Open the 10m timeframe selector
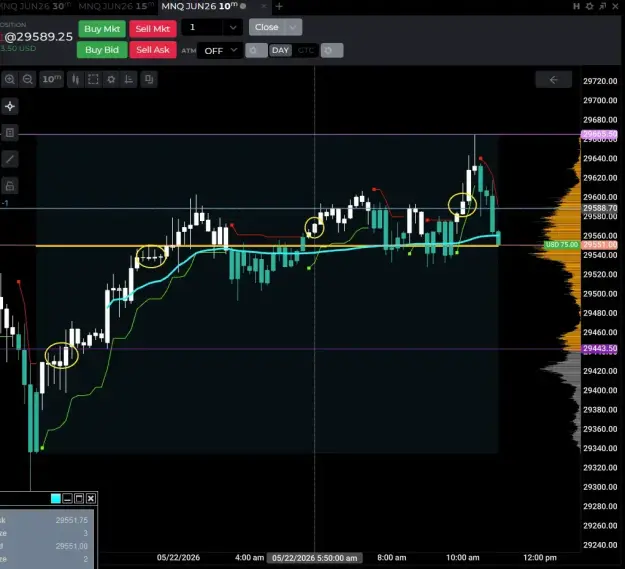Screen dimensions: 625x569 tap(52, 79)
